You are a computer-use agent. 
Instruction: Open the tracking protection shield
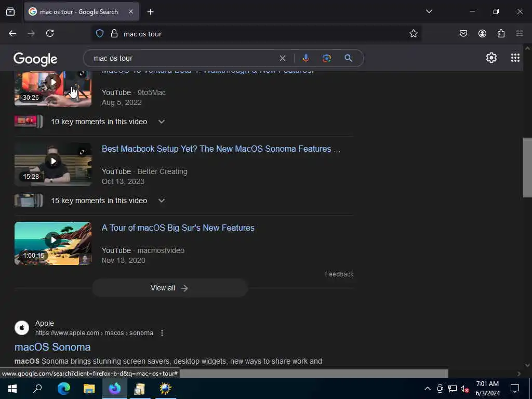[99, 34]
